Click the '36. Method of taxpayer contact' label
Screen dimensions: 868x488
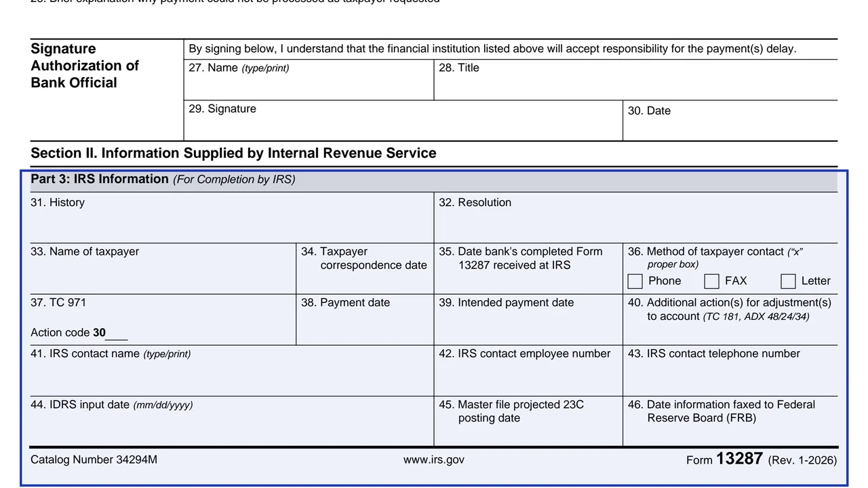coord(715,258)
